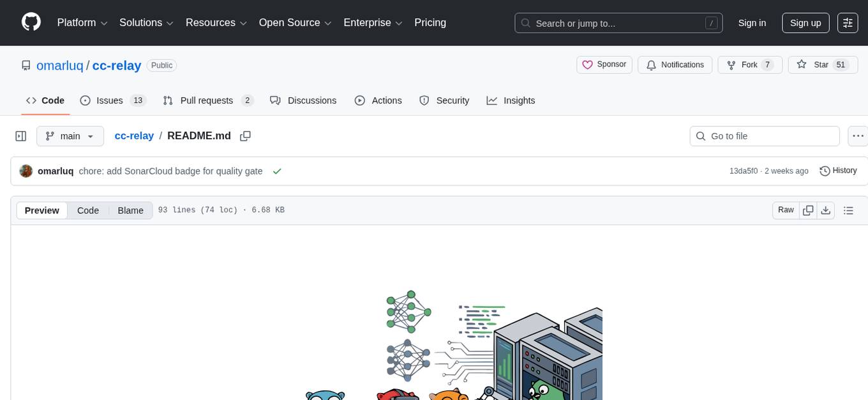The image size is (868, 400).
Task: Click the verified commit checkmark
Action: [277, 171]
